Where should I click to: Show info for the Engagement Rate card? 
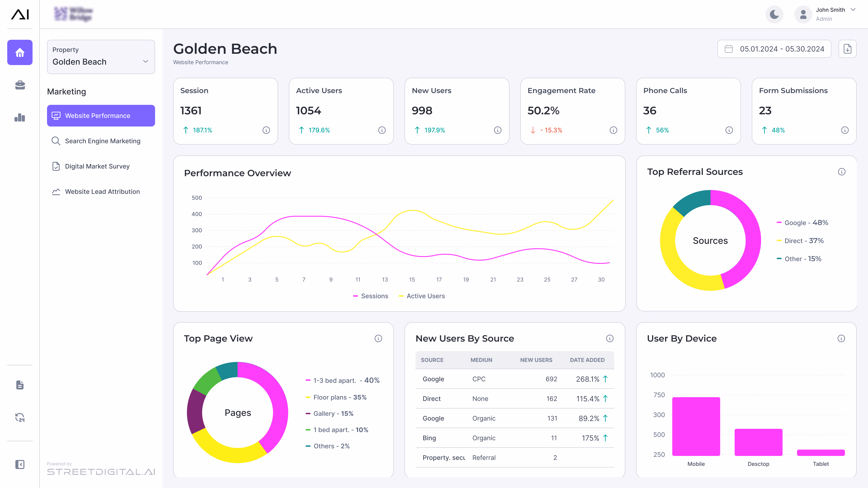[x=613, y=130]
